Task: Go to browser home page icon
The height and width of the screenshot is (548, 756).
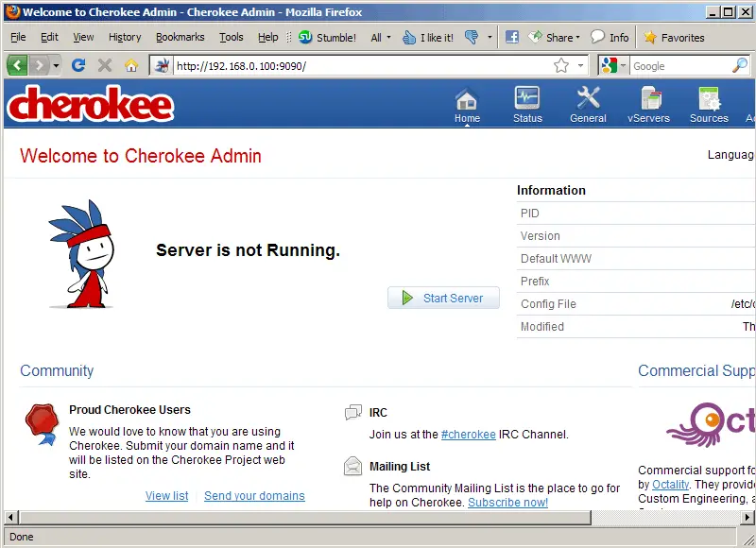Action: click(x=131, y=65)
